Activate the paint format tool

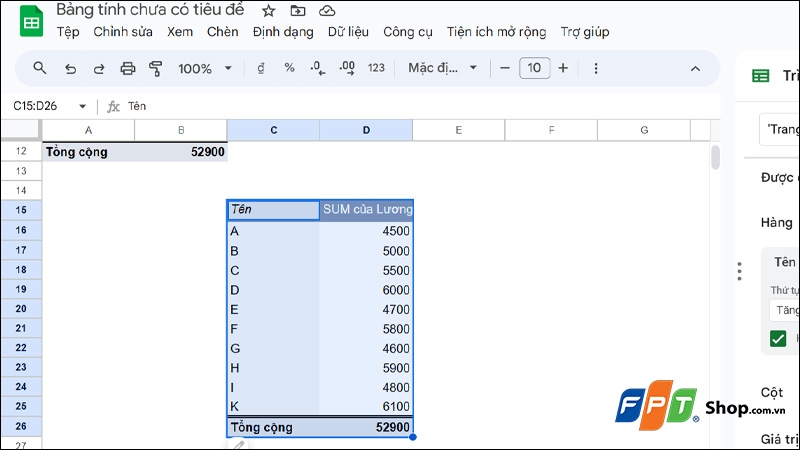tap(156, 68)
